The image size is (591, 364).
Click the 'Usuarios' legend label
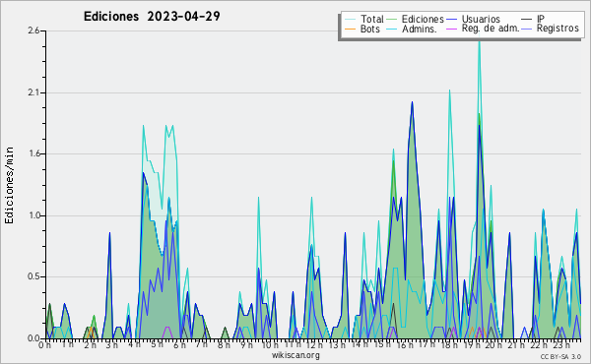(481, 19)
